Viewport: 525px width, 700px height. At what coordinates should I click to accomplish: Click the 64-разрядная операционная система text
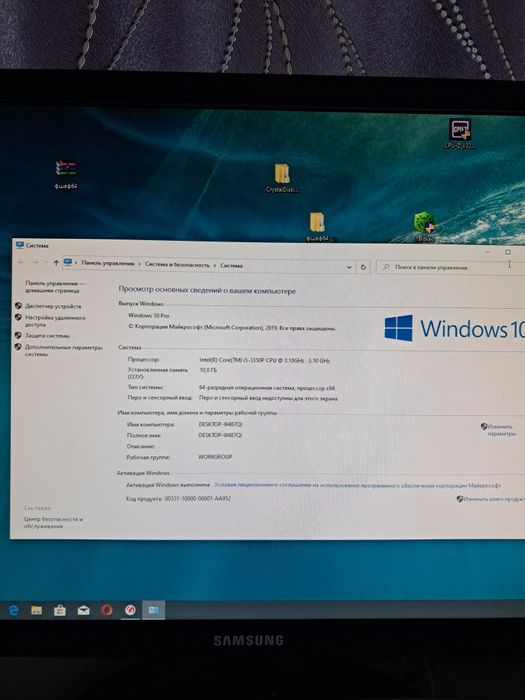[x=267, y=388]
